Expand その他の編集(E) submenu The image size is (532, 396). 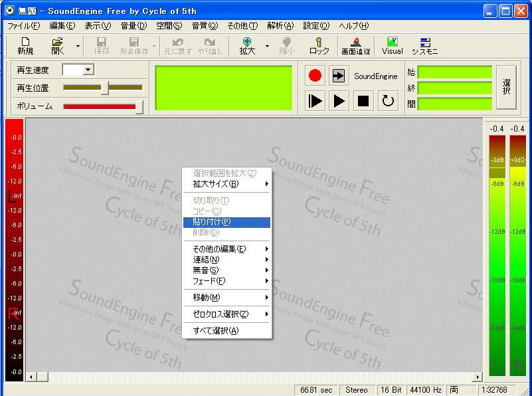[226, 249]
